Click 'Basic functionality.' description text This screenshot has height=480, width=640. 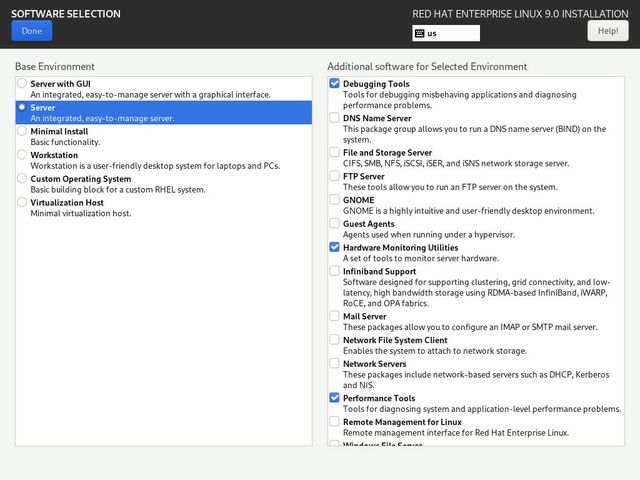pyautogui.click(x=65, y=142)
